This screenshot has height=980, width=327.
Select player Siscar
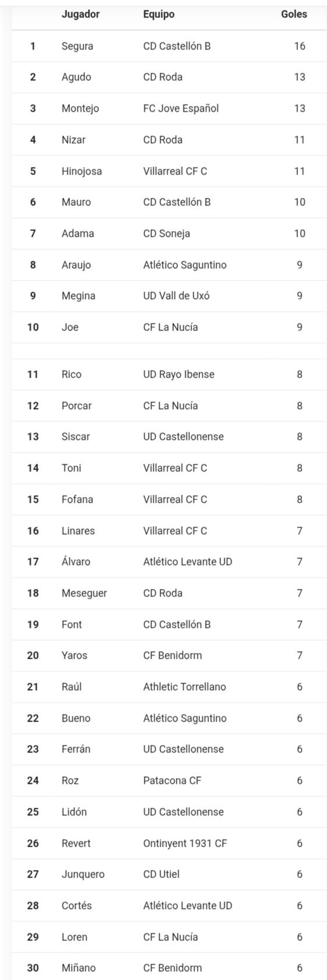[76, 436]
